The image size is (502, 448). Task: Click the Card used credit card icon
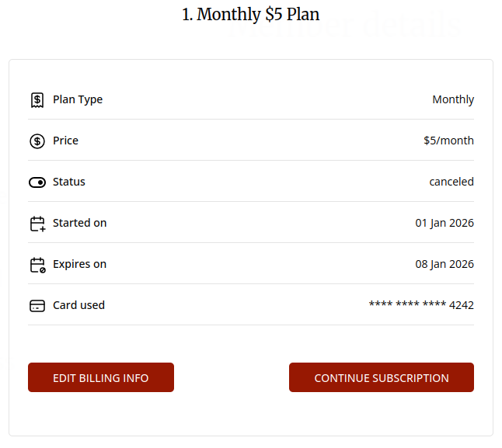[37, 306]
